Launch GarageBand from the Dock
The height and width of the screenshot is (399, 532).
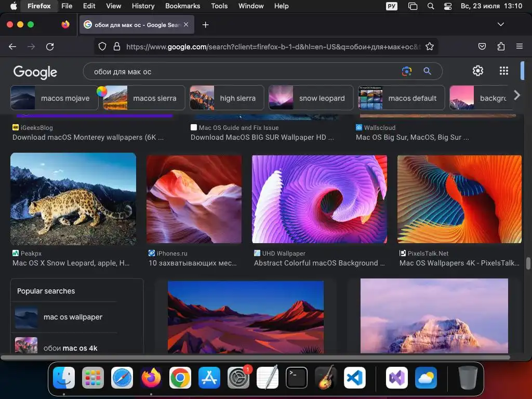click(x=326, y=378)
